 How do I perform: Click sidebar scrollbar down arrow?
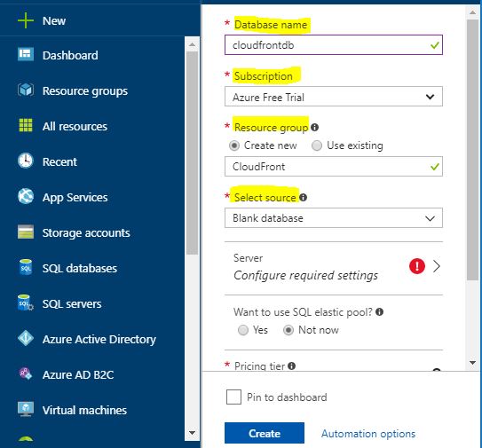click(x=192, y=433)
